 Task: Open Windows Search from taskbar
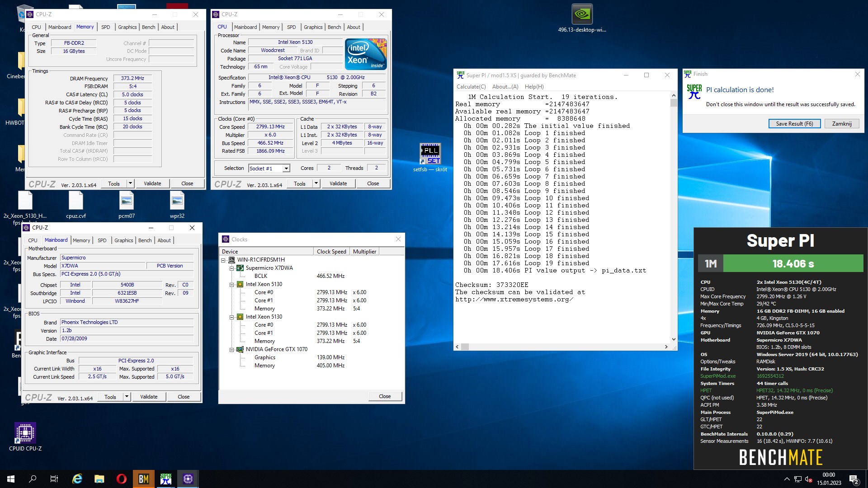33,479
